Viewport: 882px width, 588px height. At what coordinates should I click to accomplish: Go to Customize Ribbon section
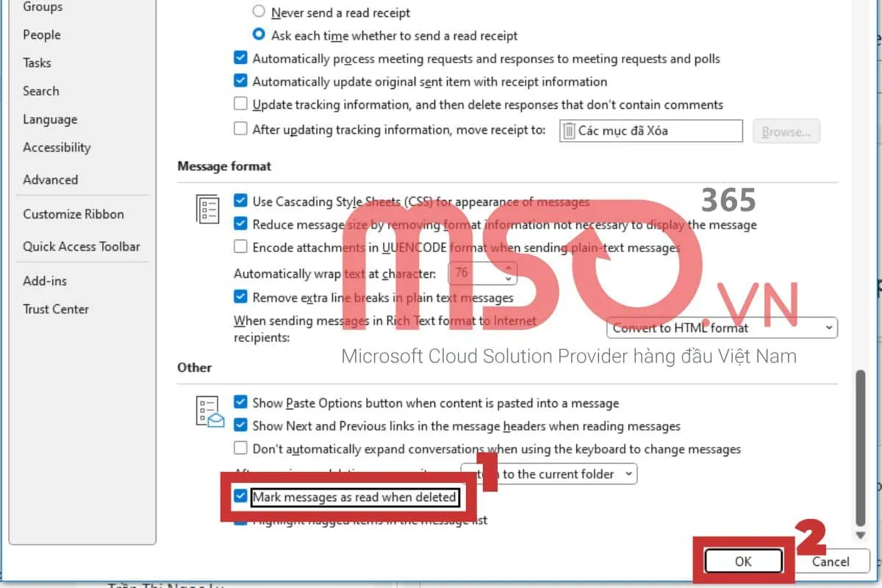(73, 214)
